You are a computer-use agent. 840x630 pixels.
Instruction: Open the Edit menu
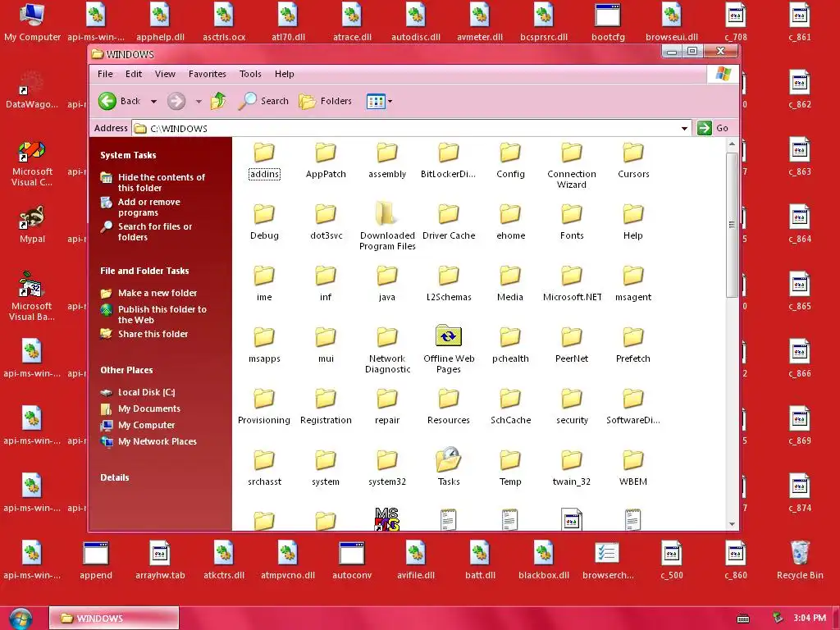click(134, 74)
